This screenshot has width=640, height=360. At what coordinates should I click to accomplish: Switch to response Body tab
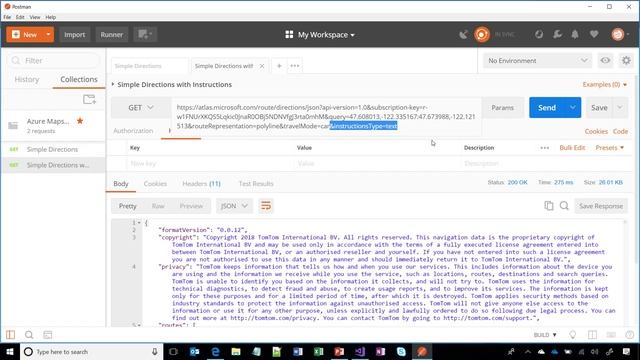pyautogui.click(x=121, y=184)
